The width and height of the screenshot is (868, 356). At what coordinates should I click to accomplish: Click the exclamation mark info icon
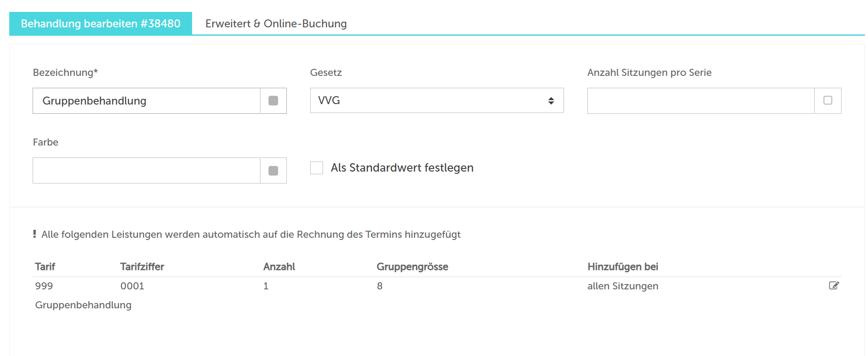[x=34, y=234]
